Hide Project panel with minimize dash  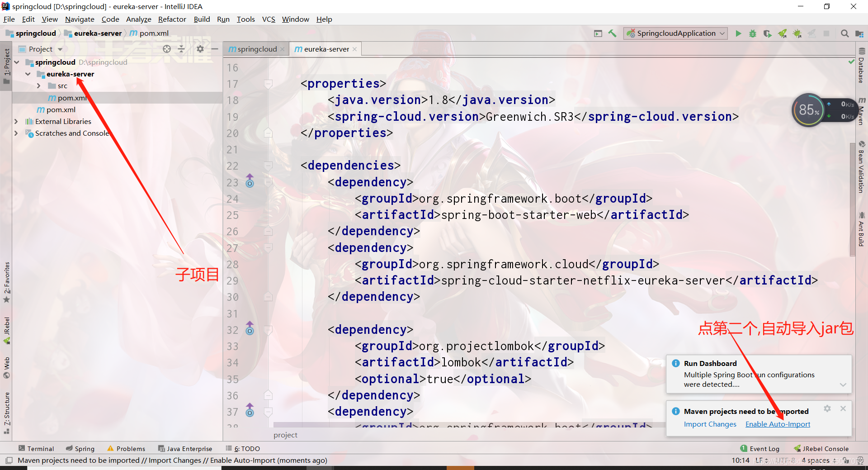(215, 49)
